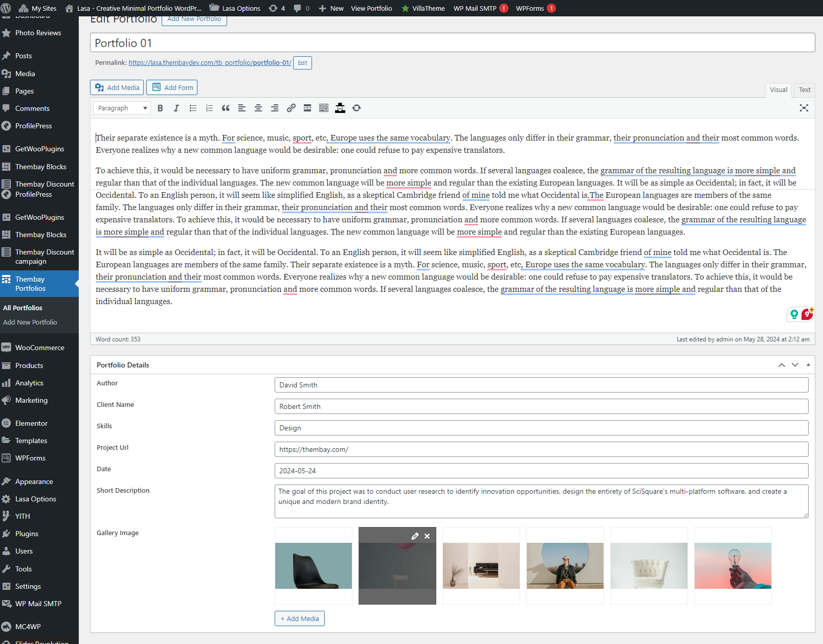Move Portfolio Details panel up

tap(782, 365)
